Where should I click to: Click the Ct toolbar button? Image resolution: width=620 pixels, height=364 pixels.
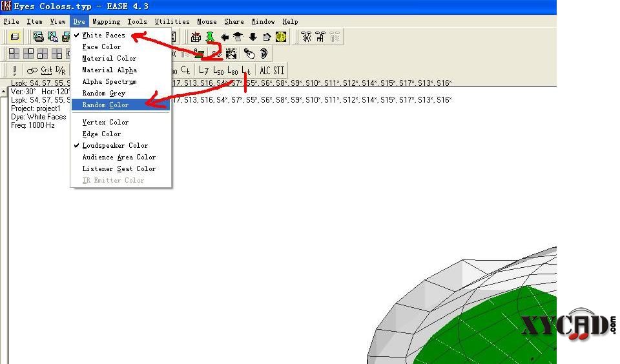pyautogui.click(x=185, y=70)
